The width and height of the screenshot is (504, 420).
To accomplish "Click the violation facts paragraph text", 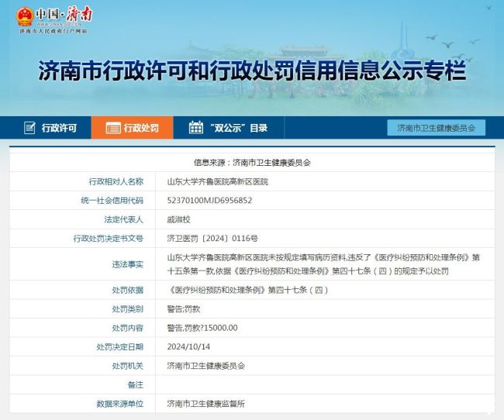I will tap(323, 264).
